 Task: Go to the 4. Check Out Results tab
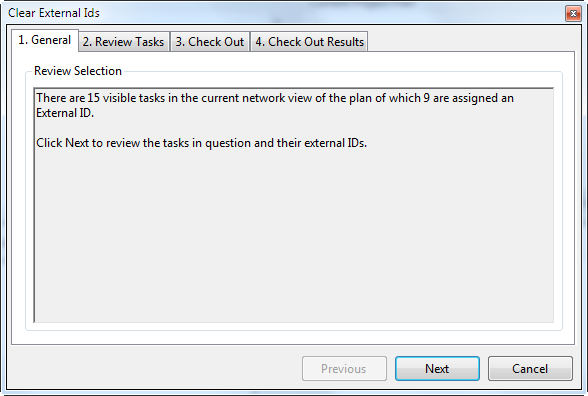(309, 42)
